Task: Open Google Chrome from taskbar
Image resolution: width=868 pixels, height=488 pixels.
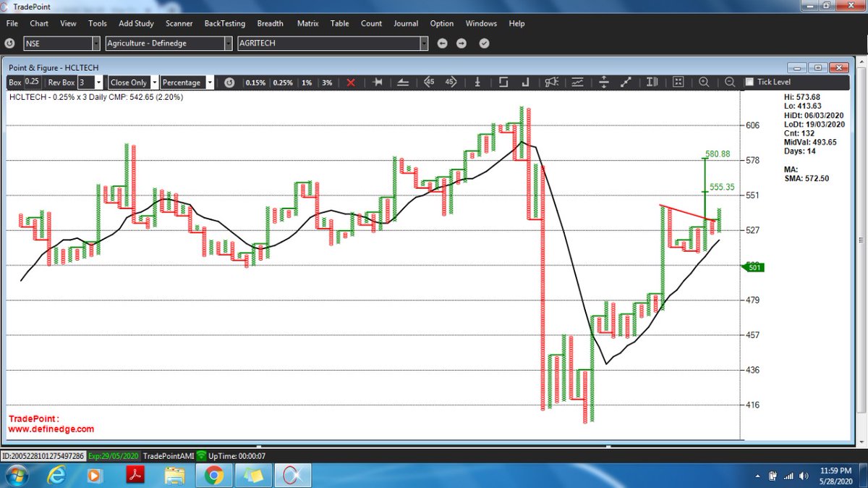Action: pos(213,476)
